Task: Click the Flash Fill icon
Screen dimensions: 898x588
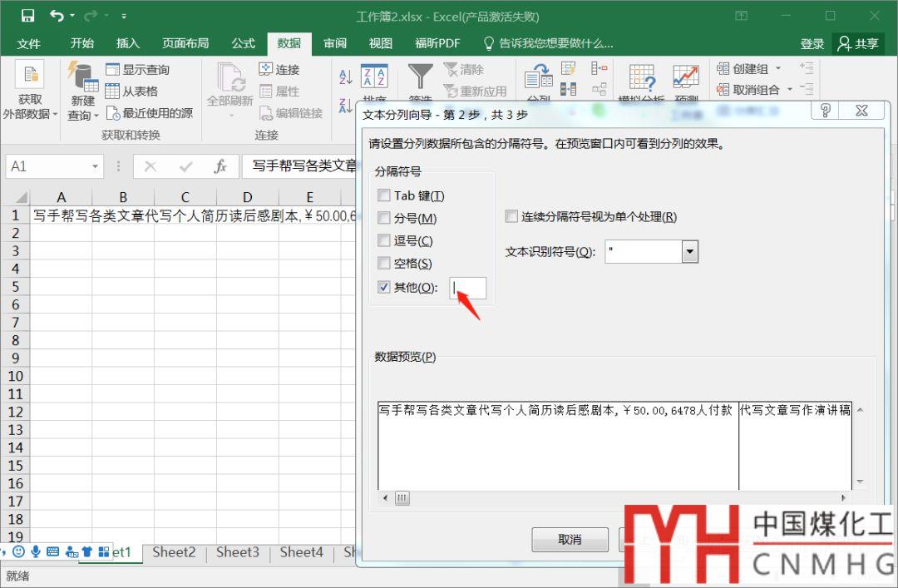Action: point(568,69)
